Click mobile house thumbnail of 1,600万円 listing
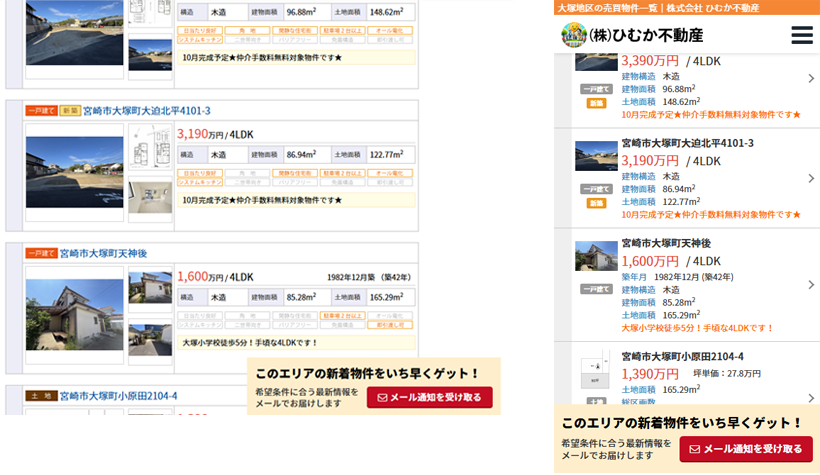The height and width of the screenshot is (475, 820). pos(596,256)
